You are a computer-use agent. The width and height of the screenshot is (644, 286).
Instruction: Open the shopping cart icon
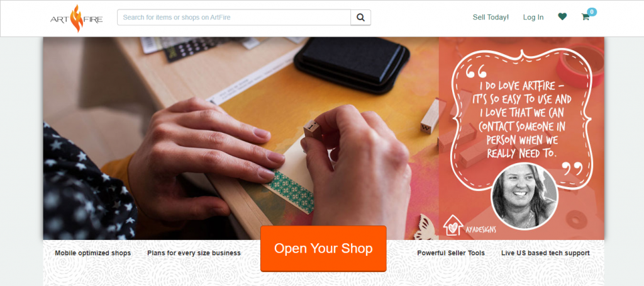coord(586,17)
